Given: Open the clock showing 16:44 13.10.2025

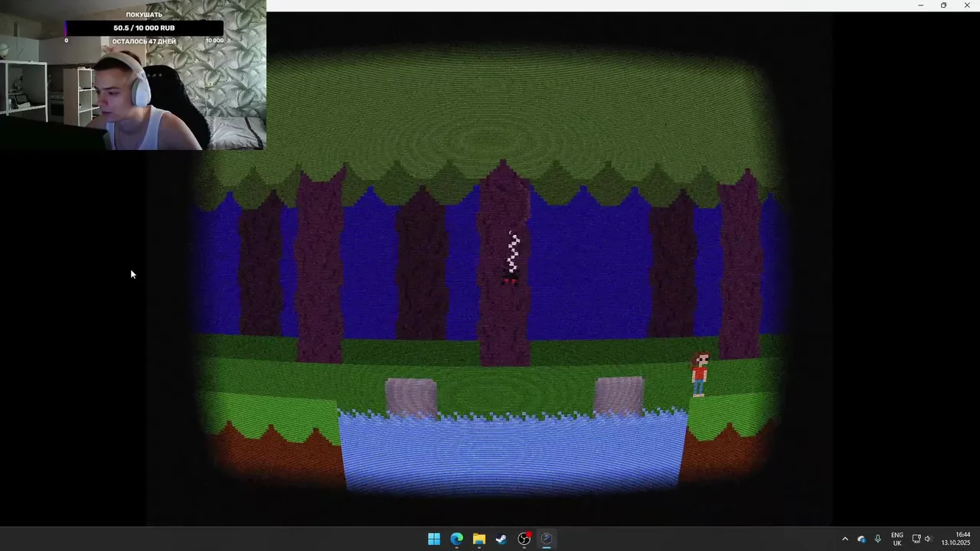Looking at the screenshot, I should point(956,539).
